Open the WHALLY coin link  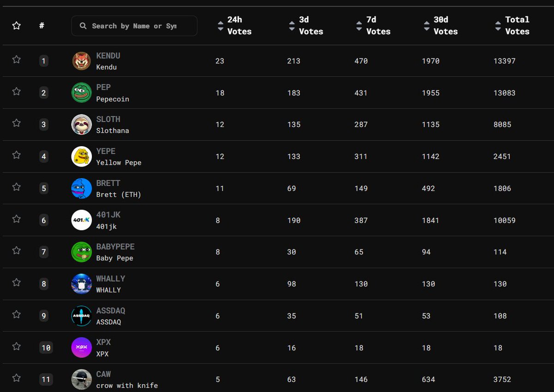[110, 279]
